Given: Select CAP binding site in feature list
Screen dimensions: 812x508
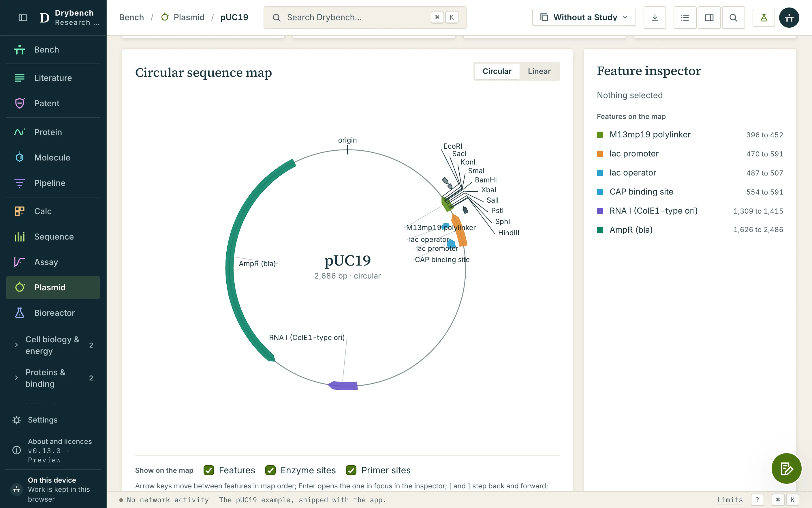Looking at the screenshot, I should (690, 192).
